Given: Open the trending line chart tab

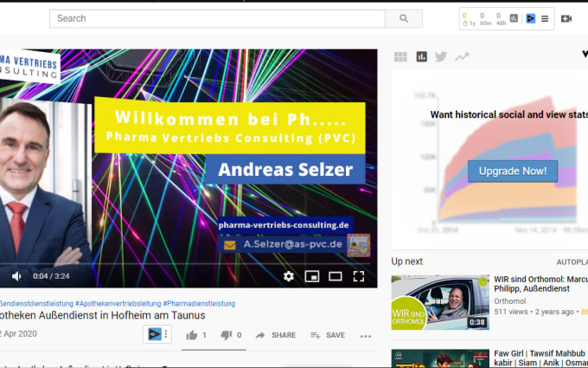Looking at the screenshot, I should (x=462, y=56).
